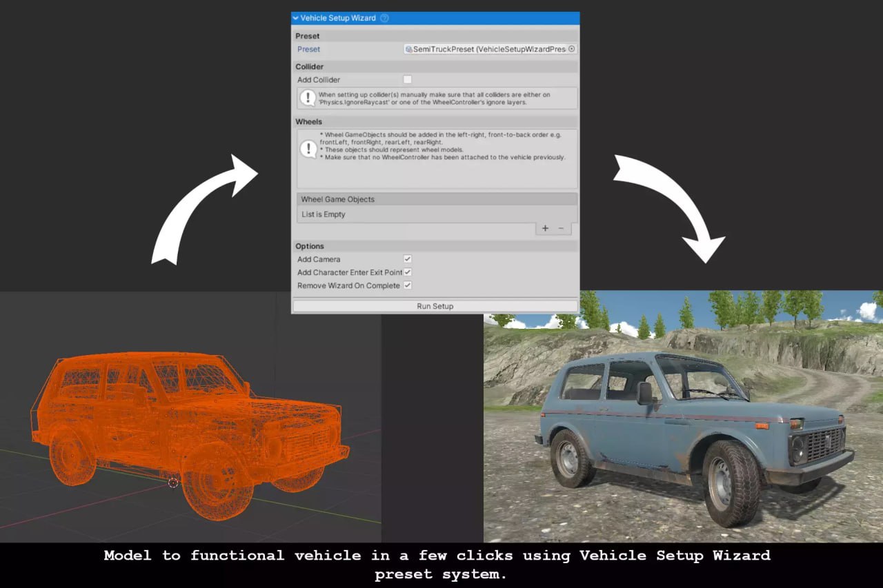
Task: Enable the Add Collider checkbox
Action: [407, 79]
